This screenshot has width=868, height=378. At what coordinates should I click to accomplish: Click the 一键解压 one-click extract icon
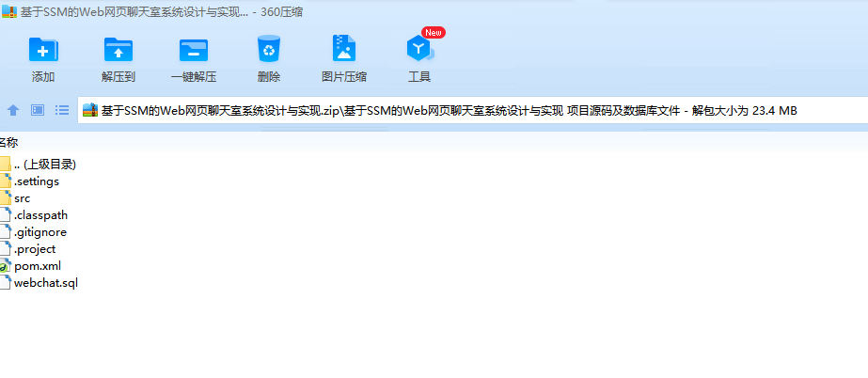[193, 49]
